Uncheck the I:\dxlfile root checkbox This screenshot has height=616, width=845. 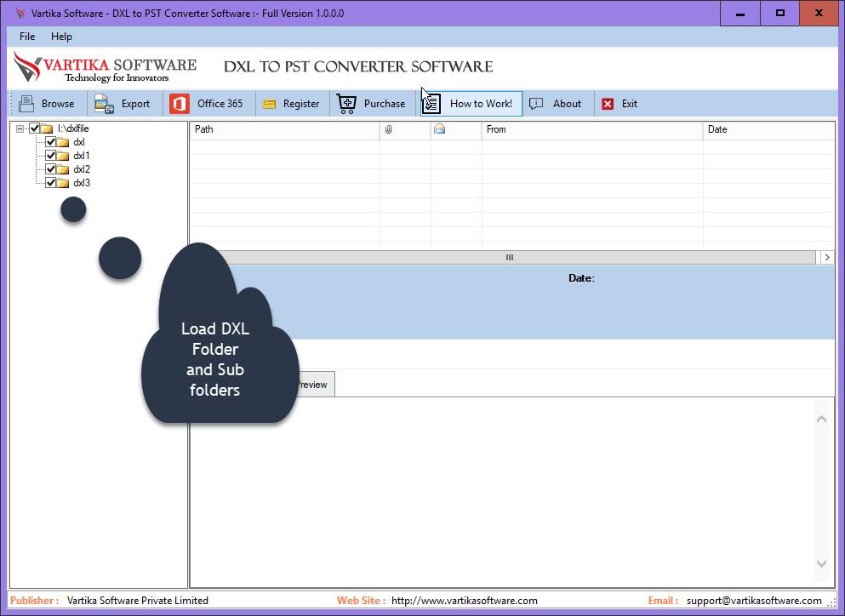(x=35, y=128)
